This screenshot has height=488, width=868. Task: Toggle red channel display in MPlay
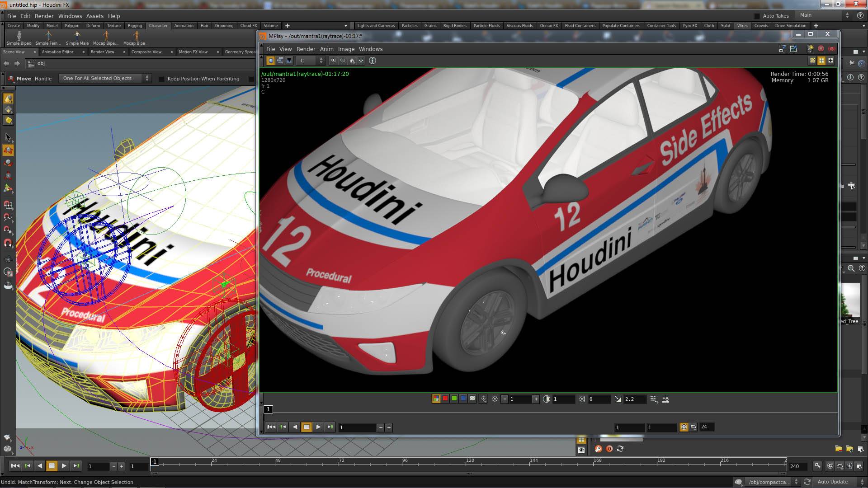click(445, 399)
